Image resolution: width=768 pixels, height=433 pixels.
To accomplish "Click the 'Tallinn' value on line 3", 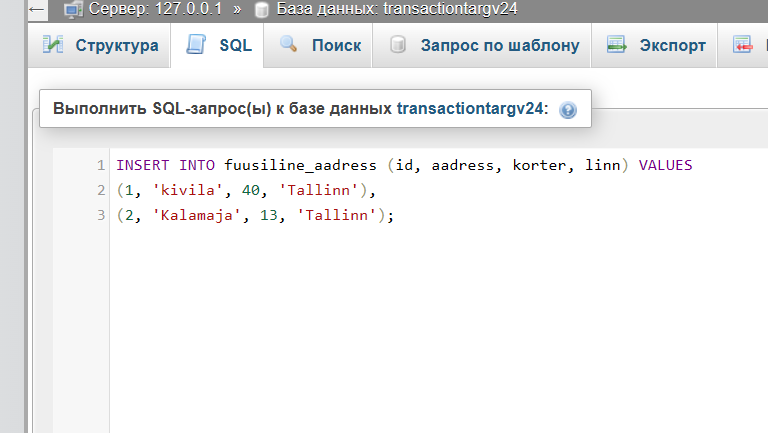I will [x=336, y=215].
